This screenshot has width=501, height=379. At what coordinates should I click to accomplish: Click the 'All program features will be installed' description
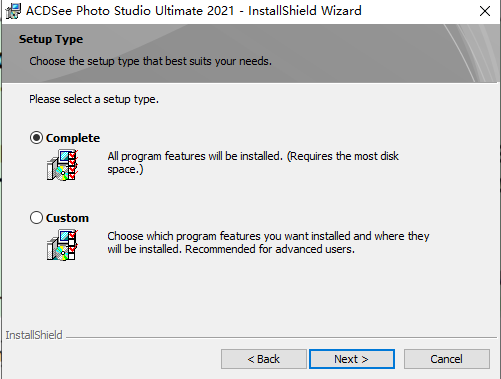click(253, 163)
